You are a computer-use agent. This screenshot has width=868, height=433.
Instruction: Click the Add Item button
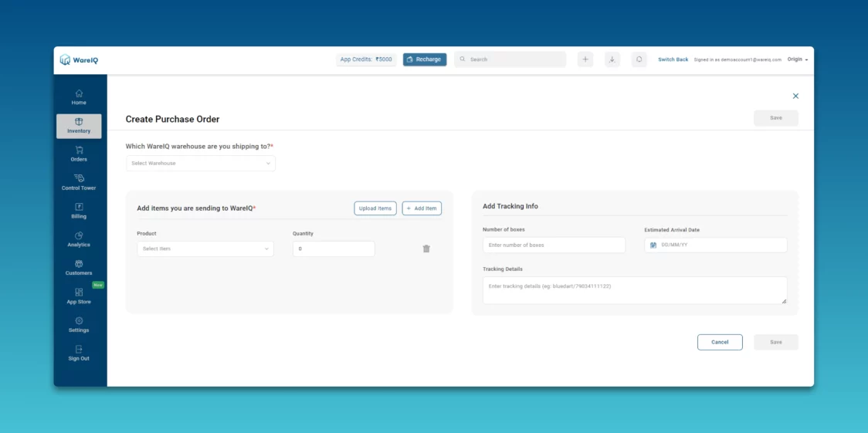[422, 208]
